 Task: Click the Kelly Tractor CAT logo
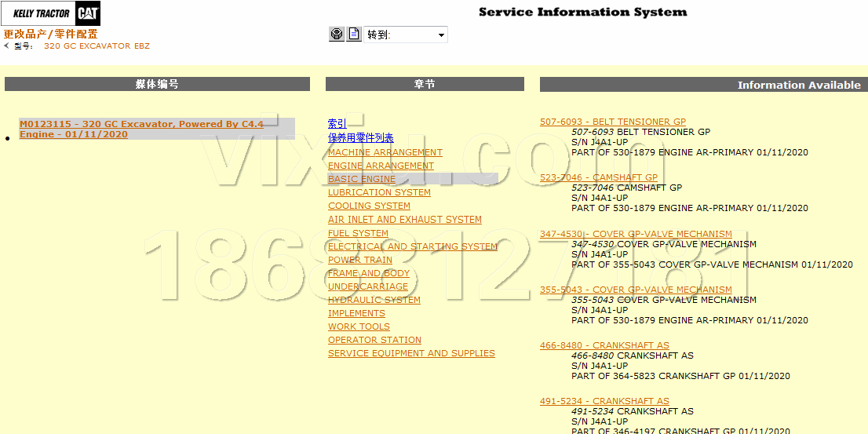pyautogui.click(x=52, y=13)
